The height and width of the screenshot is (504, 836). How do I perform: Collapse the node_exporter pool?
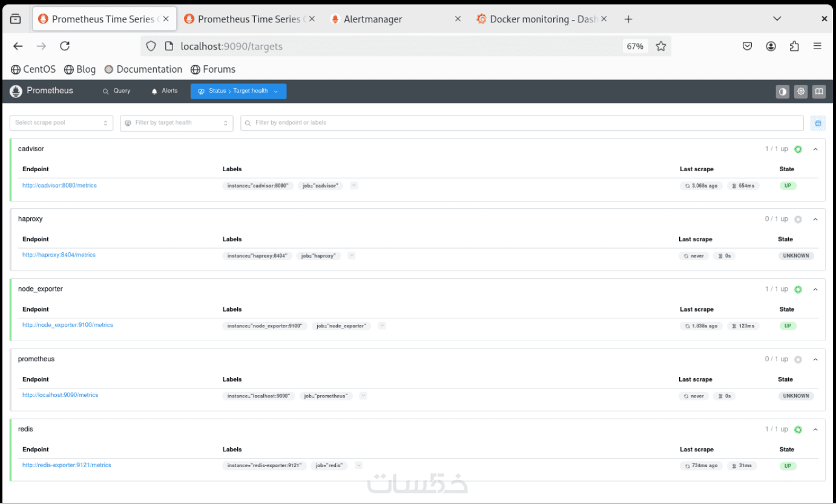(815, 289)
